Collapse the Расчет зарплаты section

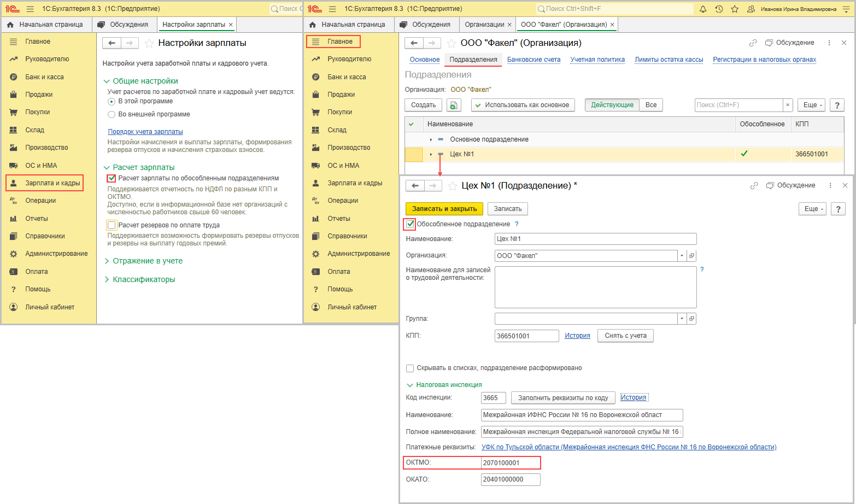pos(107,168)
